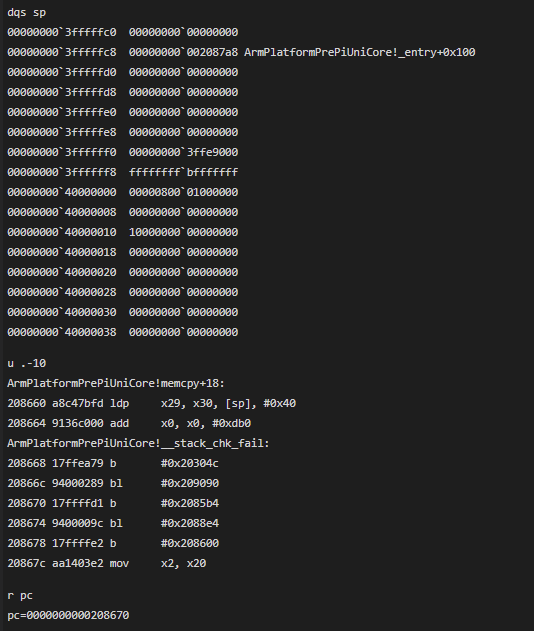
Task: Click the memcpy+18 label line
Action: point(115,384)
